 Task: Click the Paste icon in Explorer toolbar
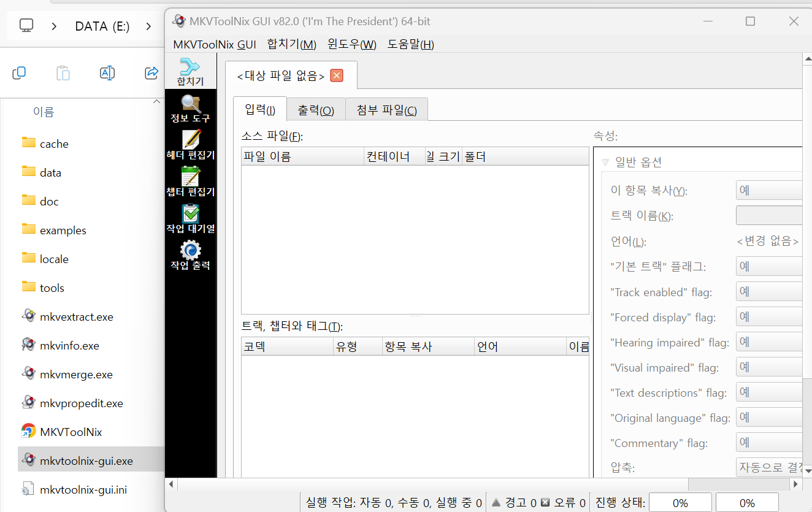pyautogui.click(x=63, y=73)
